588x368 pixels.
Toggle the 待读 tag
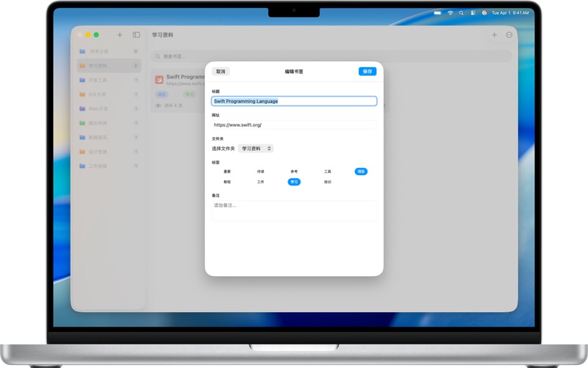click(261, 171)
